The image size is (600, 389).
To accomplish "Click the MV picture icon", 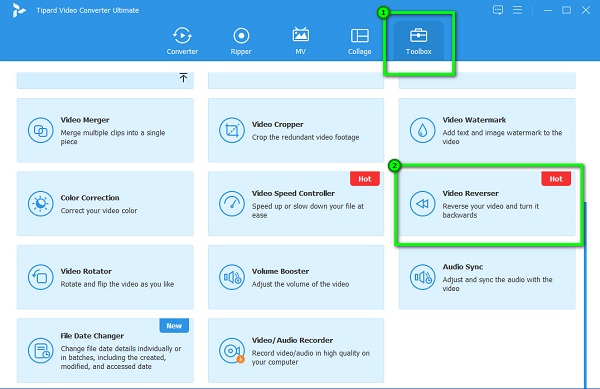I will [300, 35].
